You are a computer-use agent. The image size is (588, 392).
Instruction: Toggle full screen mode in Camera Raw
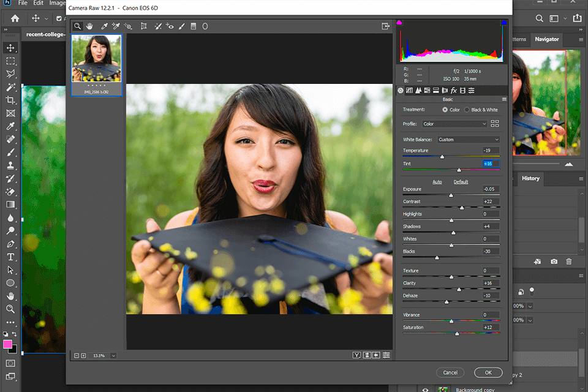[x=385, y=26]
